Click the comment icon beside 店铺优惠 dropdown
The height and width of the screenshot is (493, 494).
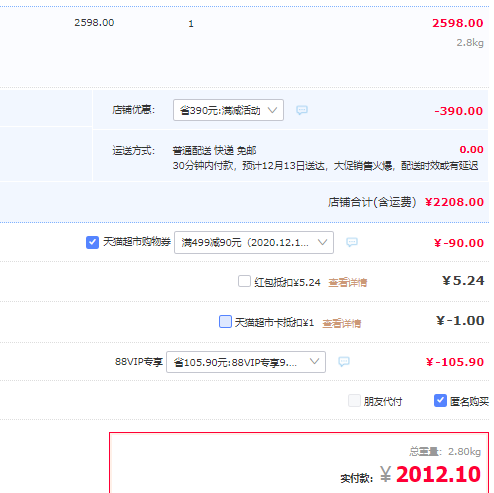tap(302, 110)
